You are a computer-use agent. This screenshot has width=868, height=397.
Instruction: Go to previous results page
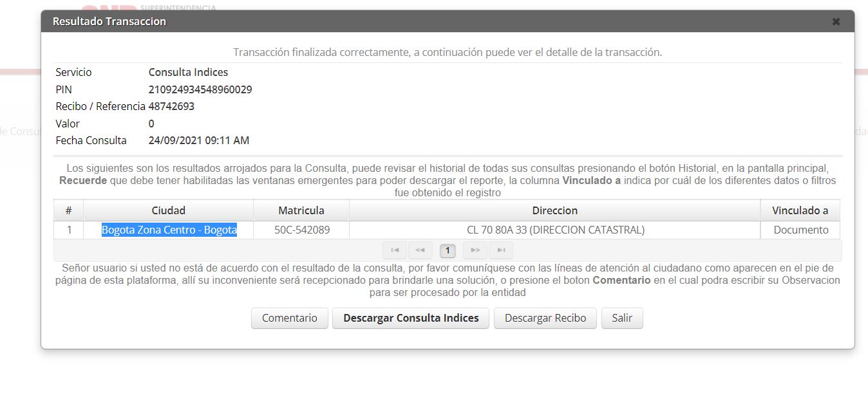420,250
